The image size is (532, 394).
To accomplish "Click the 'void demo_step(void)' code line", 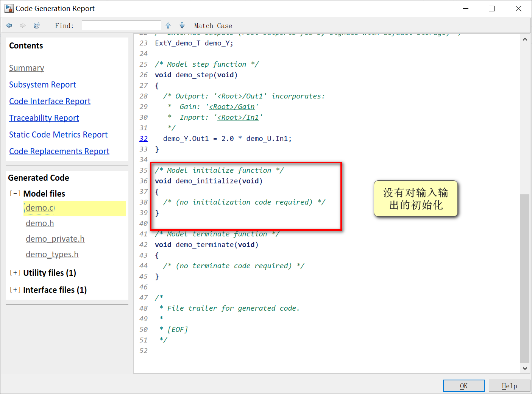I will pos(196,75).
